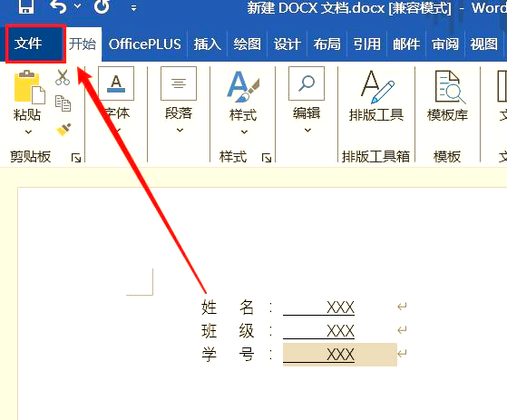Screen dimensions: 507x420
Task: Go to the 设计 tab
Action: click(x=288, y=44)
